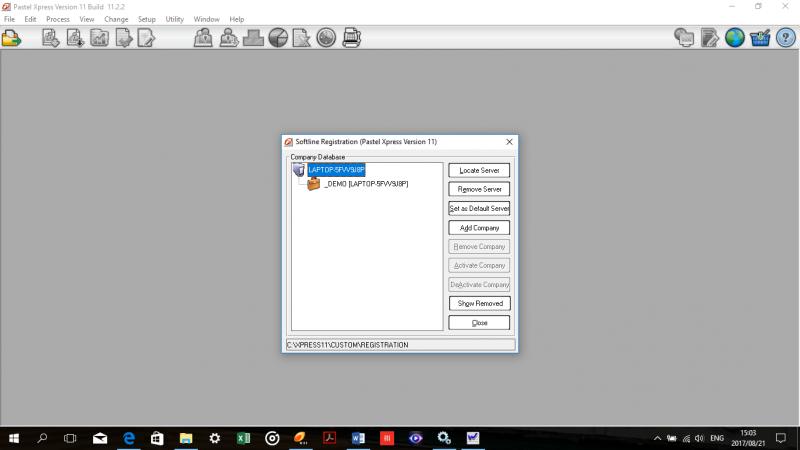Click the Add Company button
The height and width of the screenshot is (450, 800).
479,228
